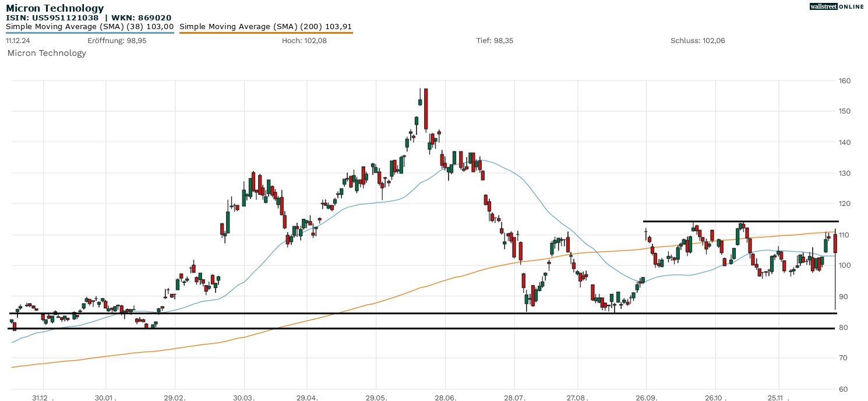The image size is (868, 401).
Task: Click the lowest black support line near 80
Action: 408,328
